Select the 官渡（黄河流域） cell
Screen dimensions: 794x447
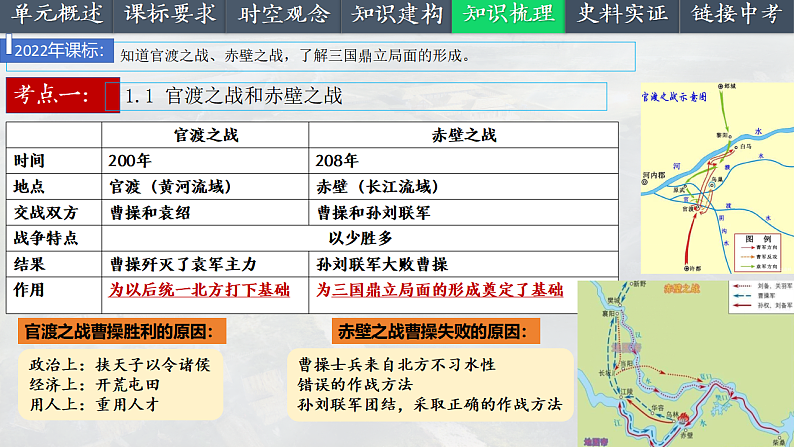click(205, 187)
